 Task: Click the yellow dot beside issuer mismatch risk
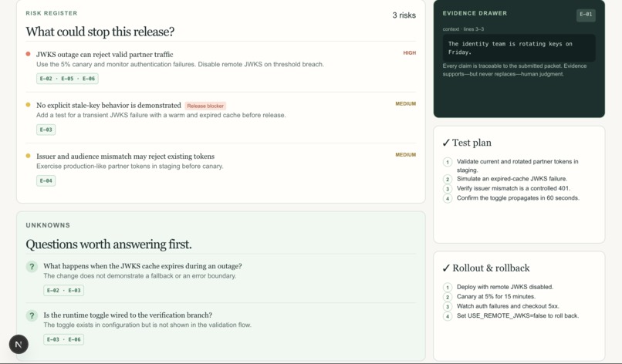28,156
